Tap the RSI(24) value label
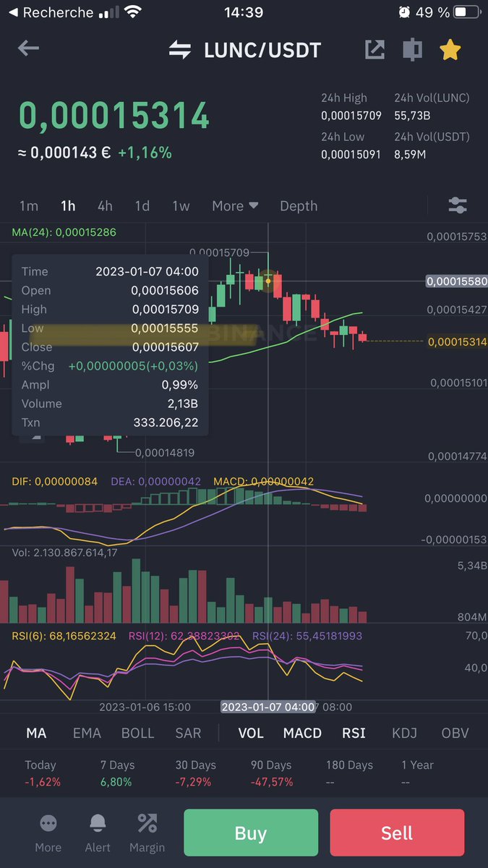Image resolution: width=488 pixels, height=868 pixels. click(x=307, y=636)
